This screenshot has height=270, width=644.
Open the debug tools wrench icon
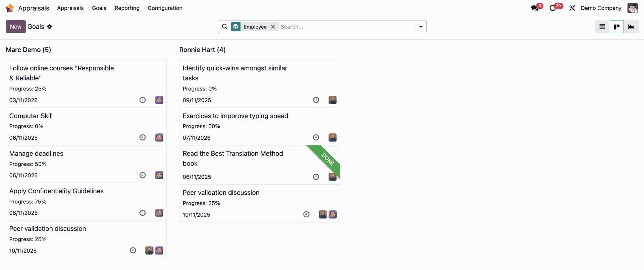pyautogui.click(x=572, y=8)
